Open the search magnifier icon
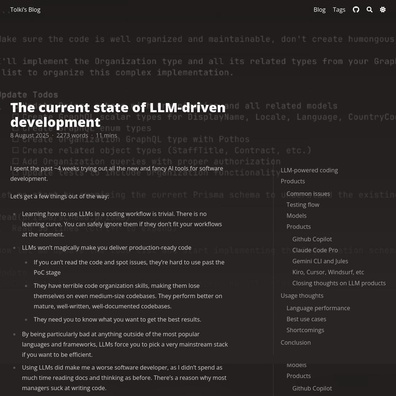Screen dimensions: 396x396 click(x=369, y=10)
